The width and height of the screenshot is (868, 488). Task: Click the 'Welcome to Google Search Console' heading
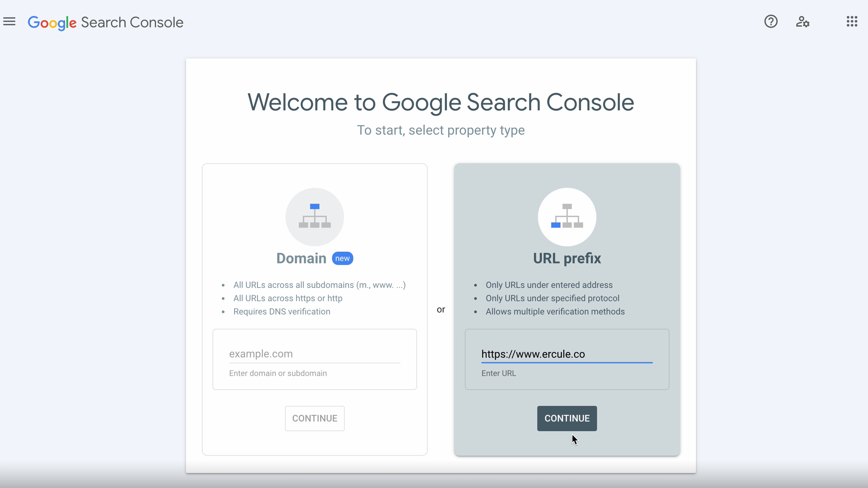[441, 102]
